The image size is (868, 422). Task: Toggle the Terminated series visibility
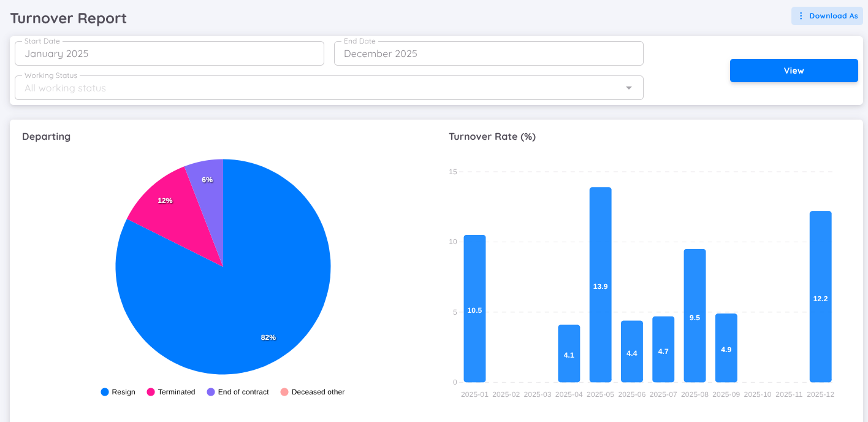point(171,391)
